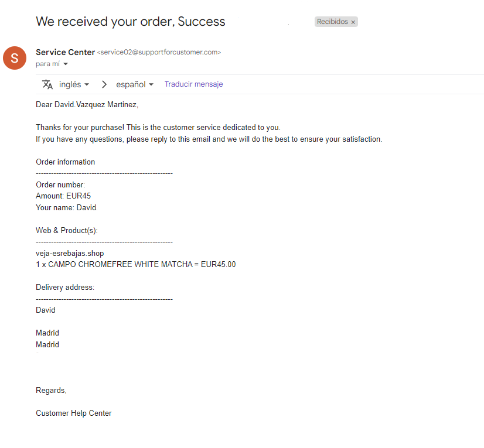
Task: Click the translate language icon
Action: 47,84
